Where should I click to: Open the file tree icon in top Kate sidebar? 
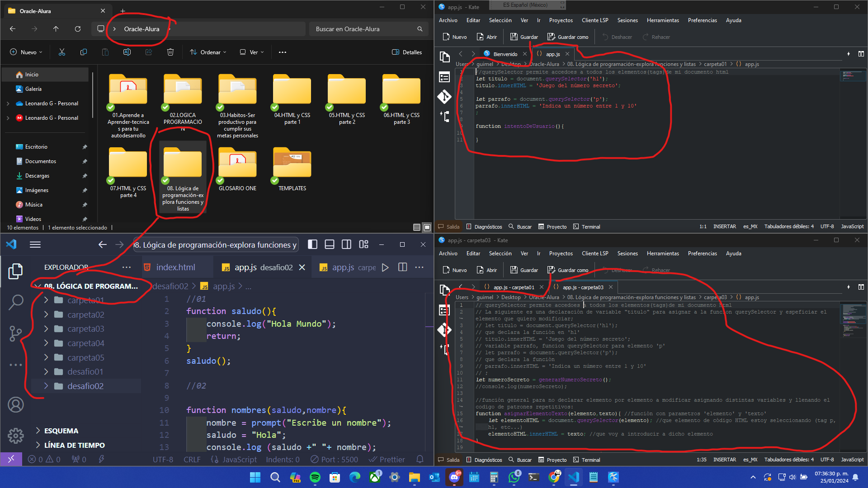[445, 117]
